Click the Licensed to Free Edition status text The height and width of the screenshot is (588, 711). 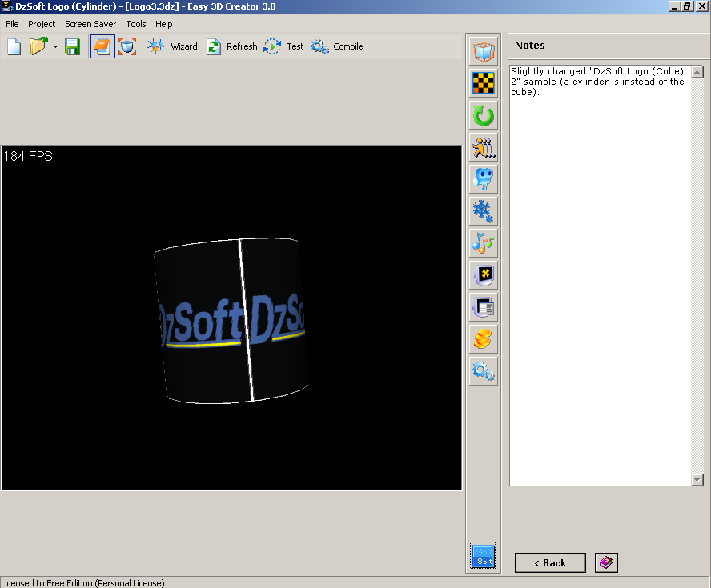(x=83, y=583)
